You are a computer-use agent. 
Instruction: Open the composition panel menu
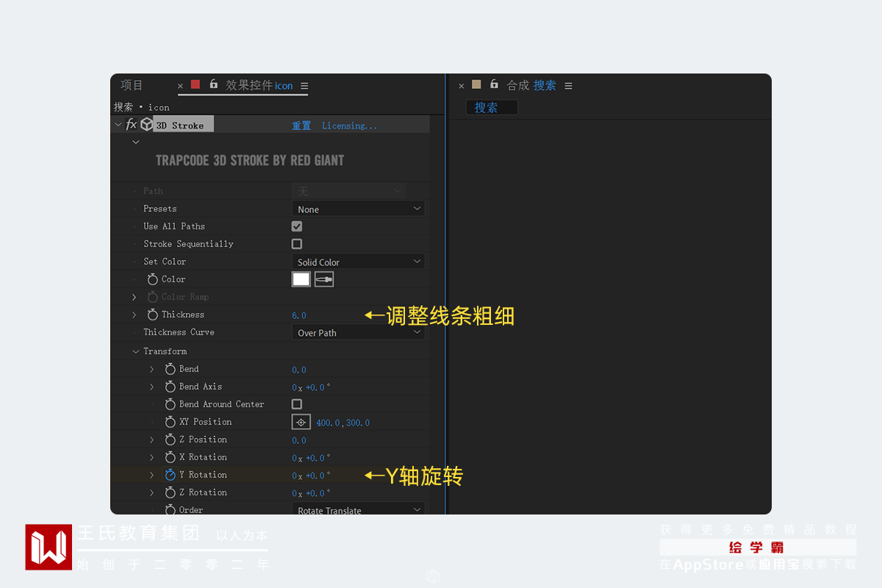coord(568,86)
